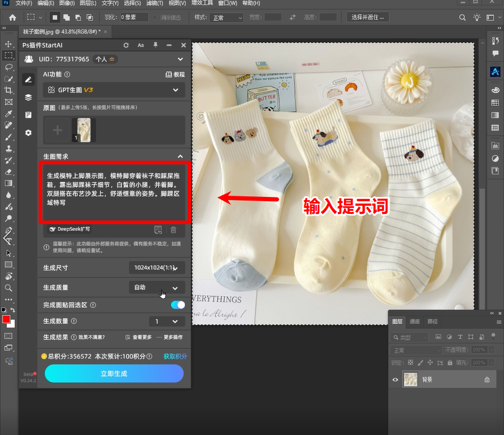Hide the 背景 layer visibility eye

point(395,379)
